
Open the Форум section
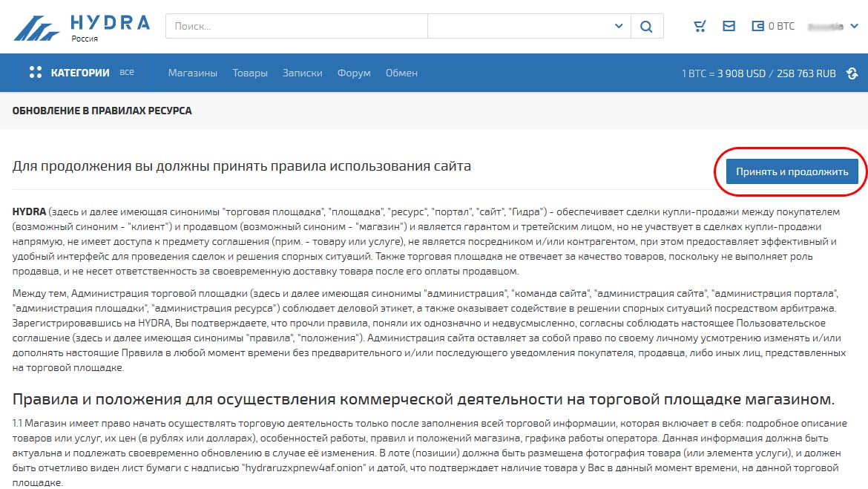click(354, 73)
